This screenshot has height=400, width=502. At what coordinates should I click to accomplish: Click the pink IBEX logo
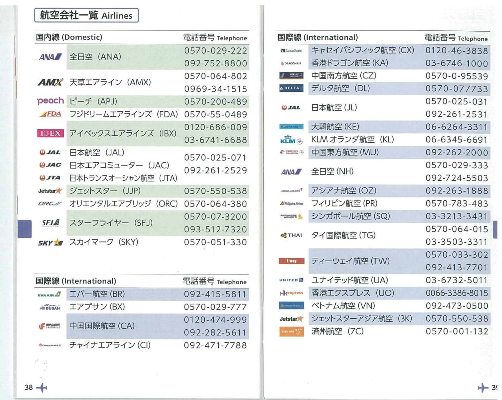pyautogui.click(x=50, y=133)
